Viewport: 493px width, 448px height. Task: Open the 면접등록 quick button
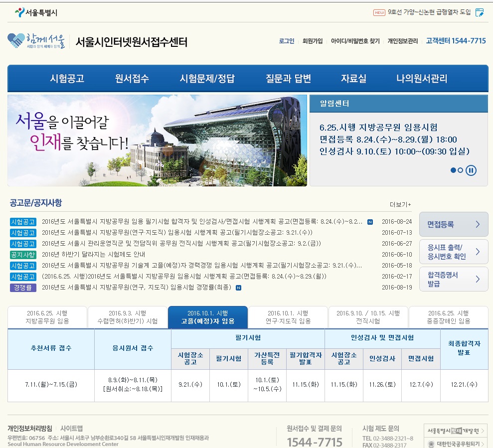(454, 224)
